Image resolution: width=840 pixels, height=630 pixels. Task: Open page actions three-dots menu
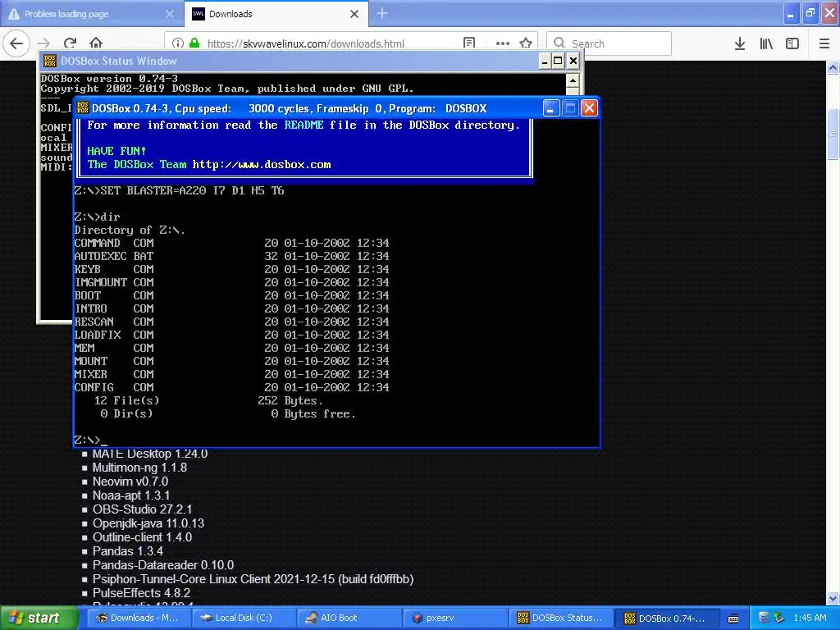(x=503, y=43)
